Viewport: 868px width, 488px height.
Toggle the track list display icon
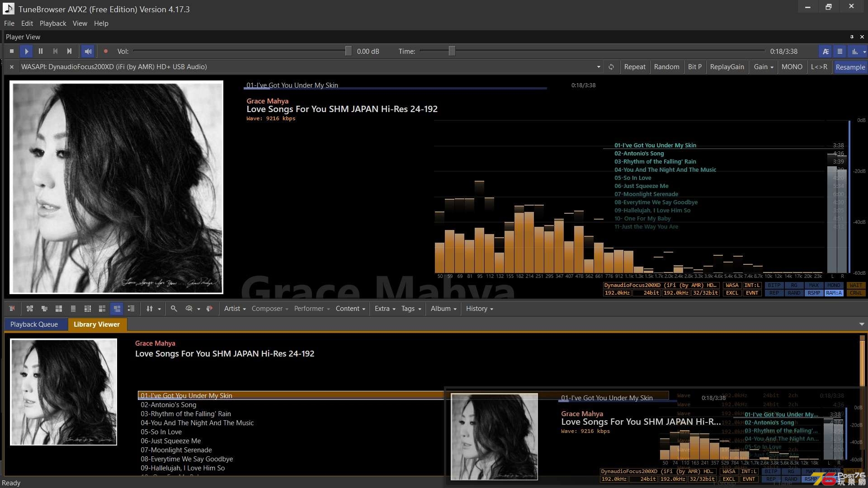click(x=840, y=52)
